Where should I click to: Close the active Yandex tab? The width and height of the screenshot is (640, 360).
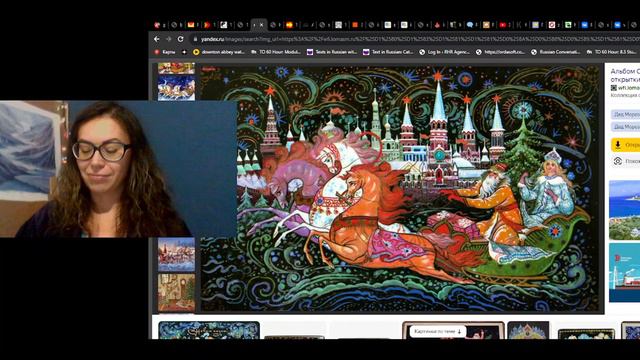[262, 25]
